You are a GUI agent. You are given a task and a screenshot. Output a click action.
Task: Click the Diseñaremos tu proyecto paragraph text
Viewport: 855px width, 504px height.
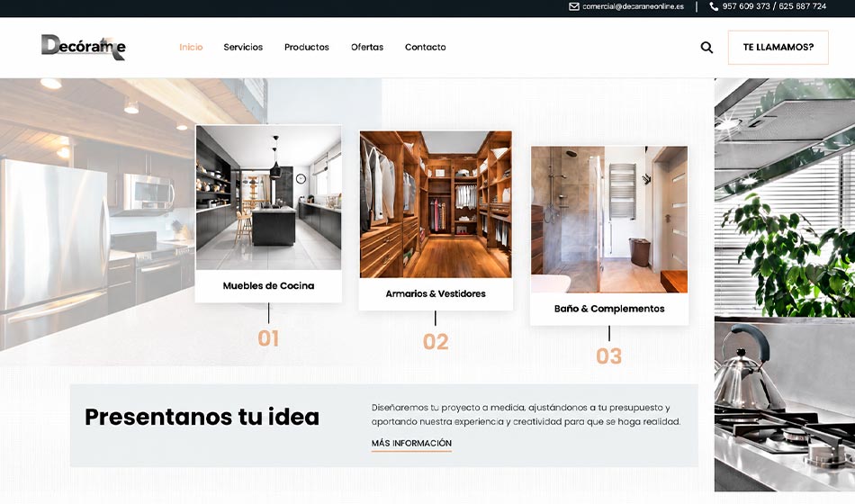tap(526, 415)
